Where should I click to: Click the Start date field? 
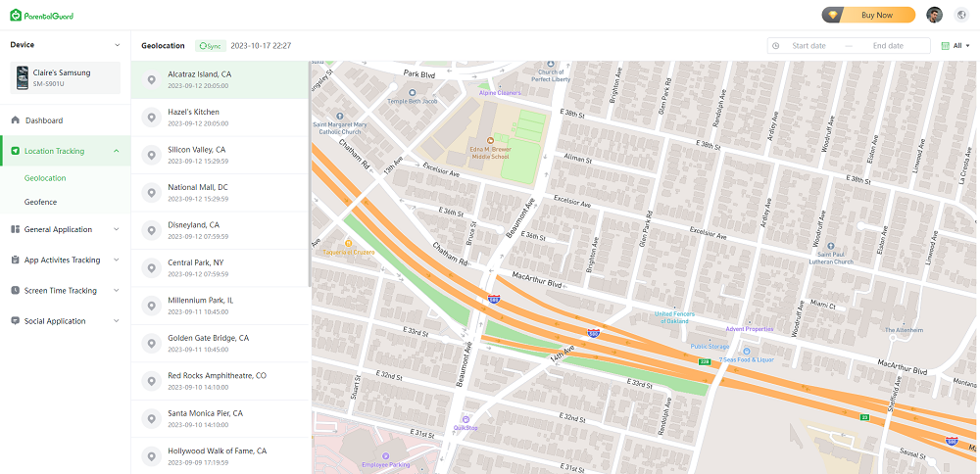coord(808,46)
